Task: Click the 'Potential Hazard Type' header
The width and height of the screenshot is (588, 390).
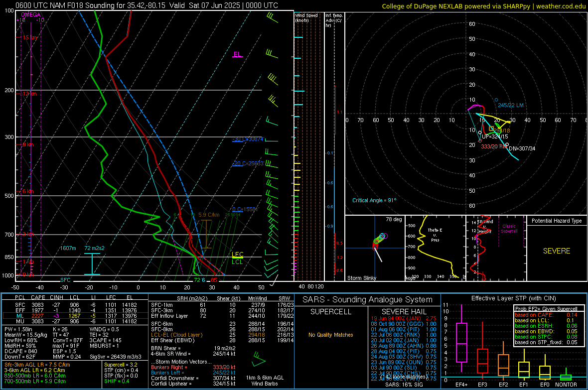Action: click(557, 221)
